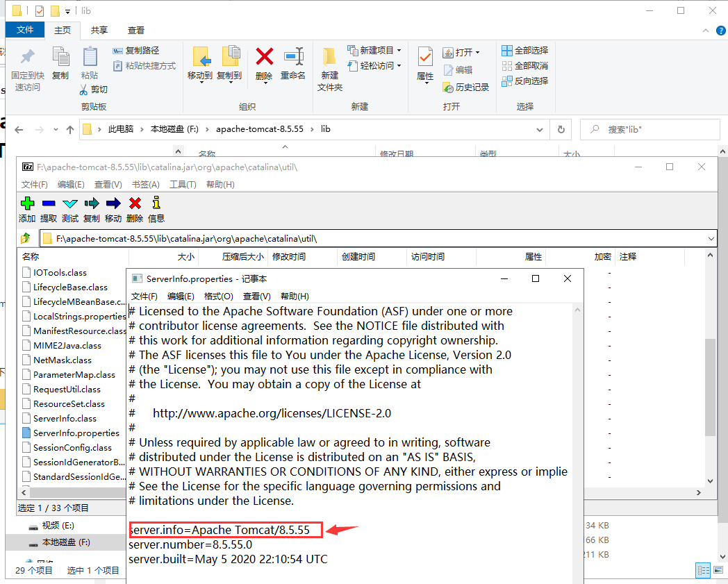Expand Open (打开) dropdown arrow in ribbon
Viewport: 728px width, 584px height.
pyautogui.click(x=477, y=53)
